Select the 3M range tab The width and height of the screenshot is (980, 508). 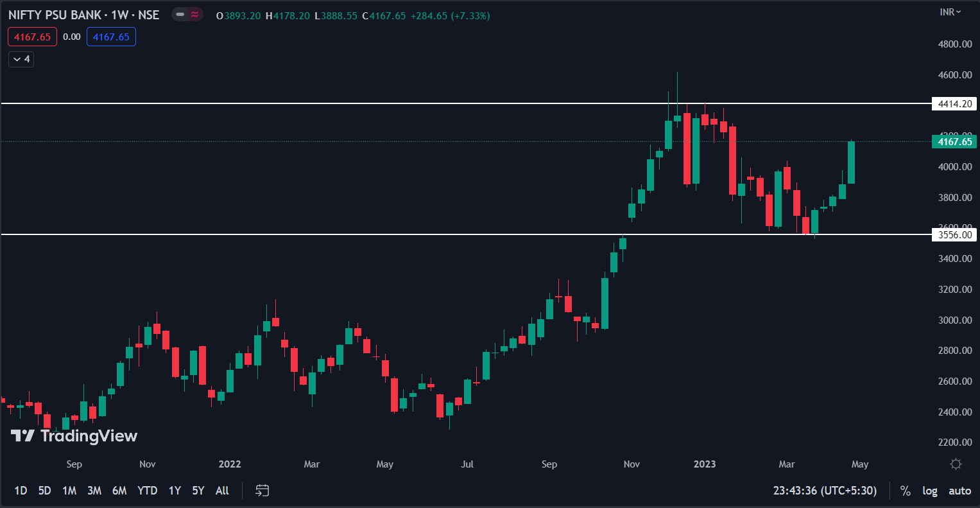click(94, 491)
